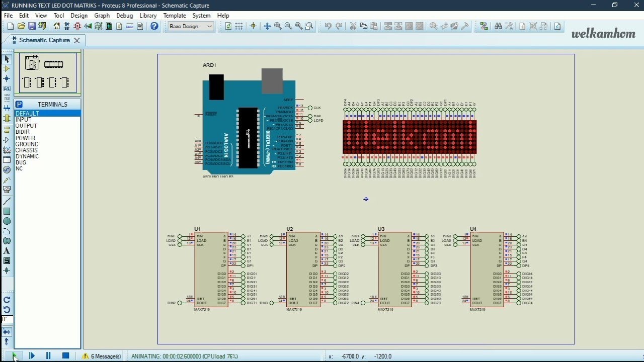The image size is (644, 362).
Task: Select the 2D Graphics Text 'A' tool
Action: [7, 251]
